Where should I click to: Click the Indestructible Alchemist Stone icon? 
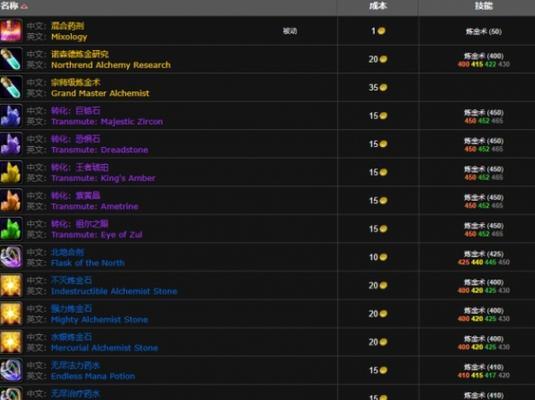tap(11, 286)
